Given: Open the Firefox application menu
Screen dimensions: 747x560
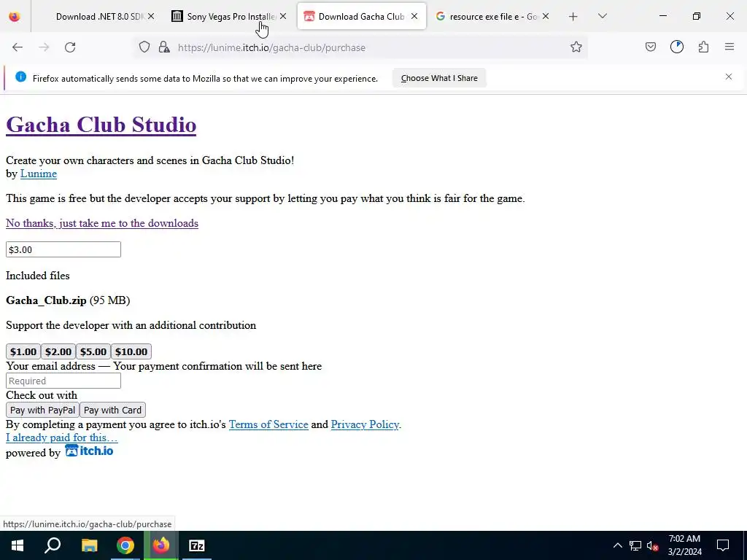Looking at the screenshot, I should pos(729,47).
